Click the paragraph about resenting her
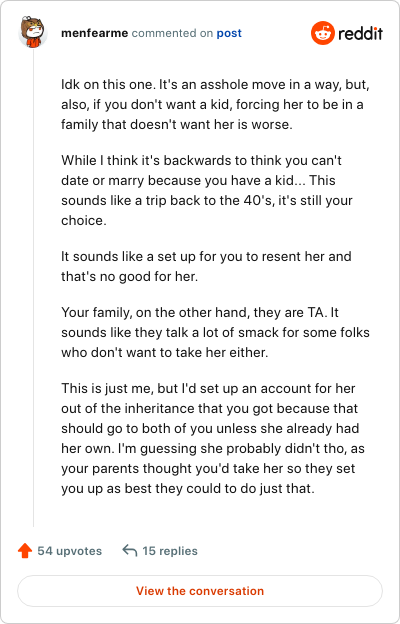This screenshot has width=400, height=624. coord(206,266)
